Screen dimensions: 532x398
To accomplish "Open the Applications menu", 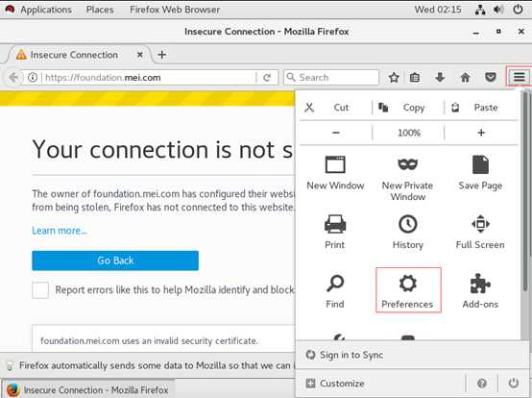I will [46, 10].
